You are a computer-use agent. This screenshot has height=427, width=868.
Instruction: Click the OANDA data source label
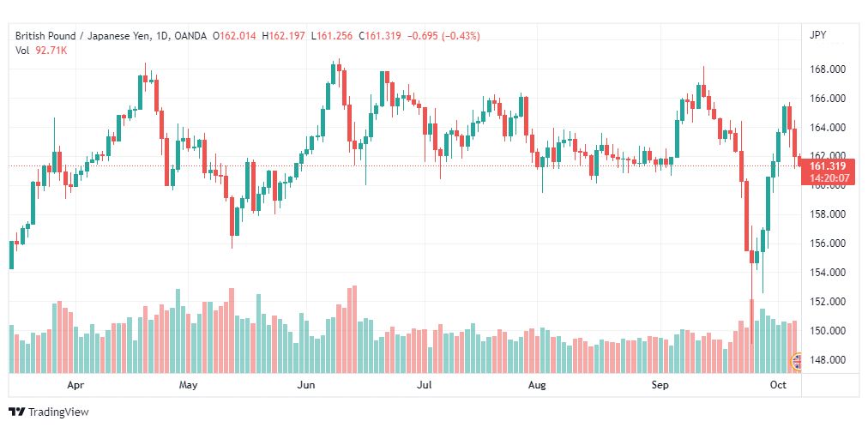pos(190,36)
